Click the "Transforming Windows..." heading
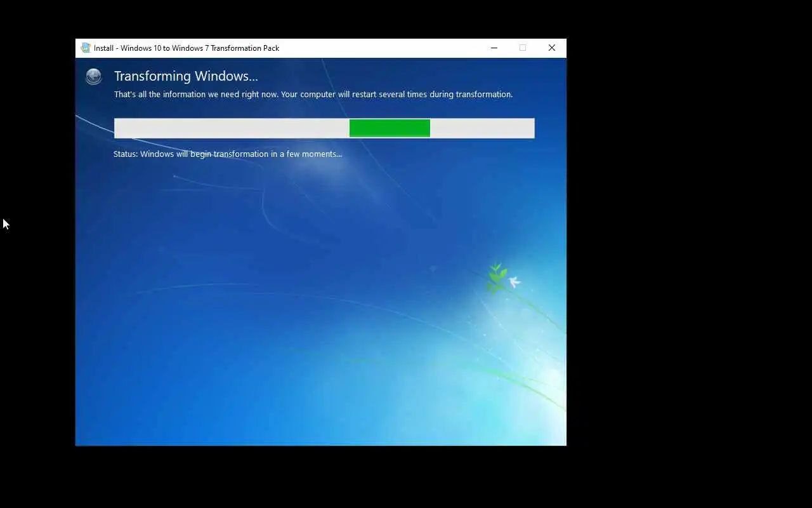This screenshot has height=508, width=812. coord(186,76)
